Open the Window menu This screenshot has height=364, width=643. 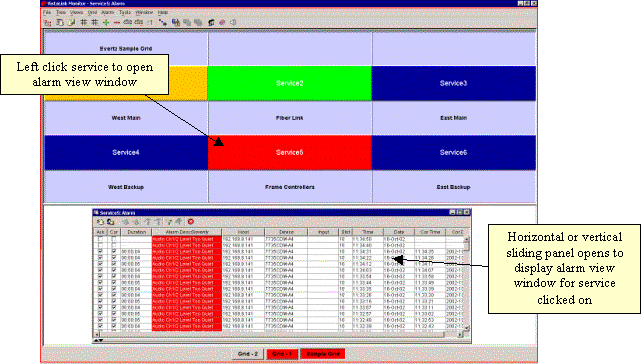point(144,12)
